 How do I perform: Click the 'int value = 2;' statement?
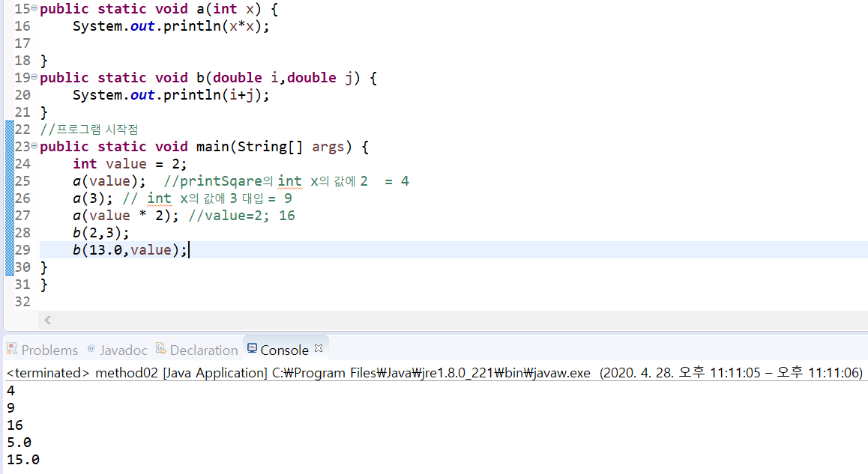[x=130, y=164]
